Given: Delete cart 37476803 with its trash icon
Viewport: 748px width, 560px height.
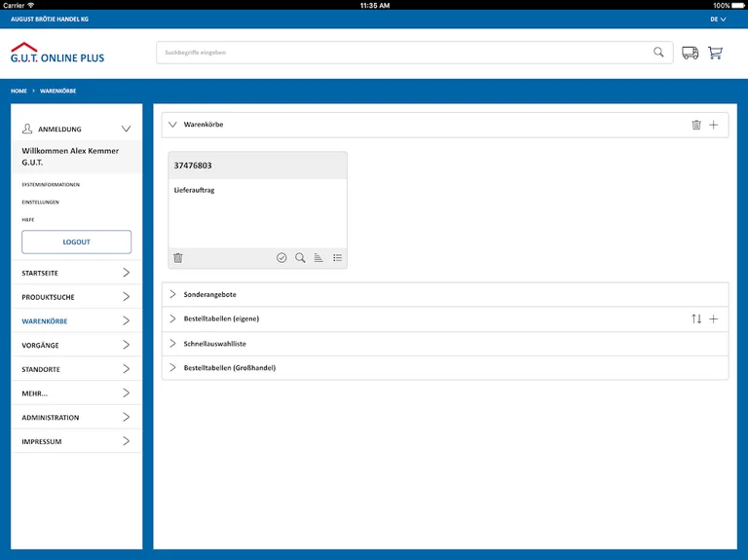Looking at the screenshot, I should tap(178, 258).
